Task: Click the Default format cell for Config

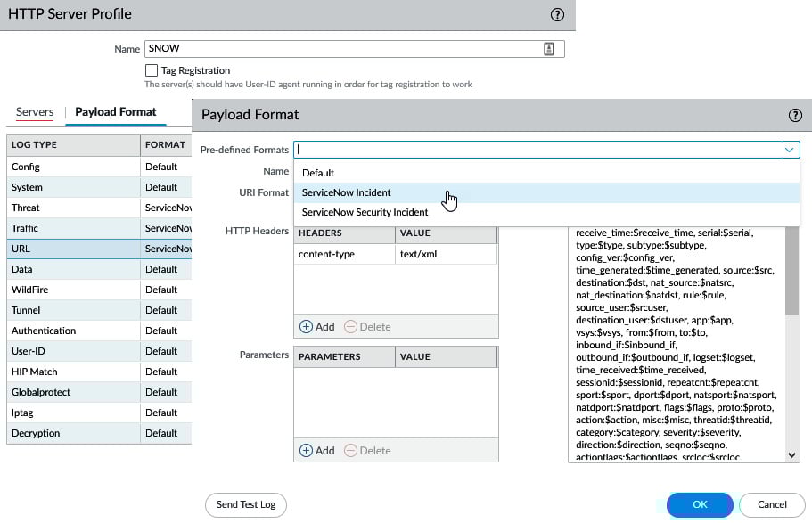Action: click(166, 167)
